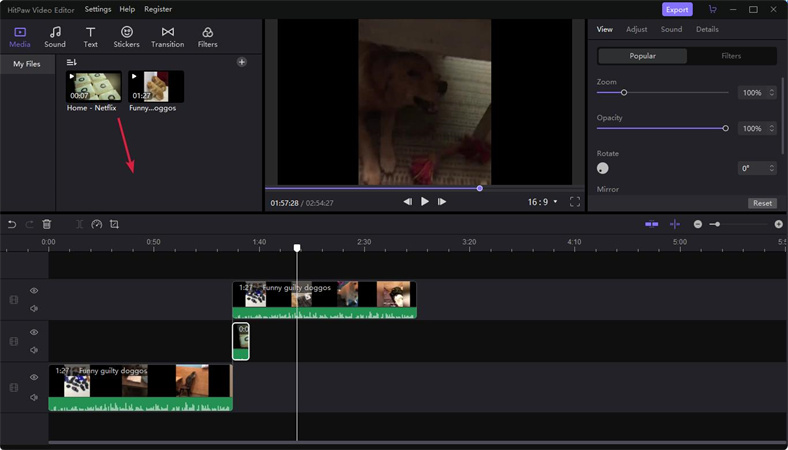Select the crop tool above timeline
The height and width of the screenshot is (450, 788).
click(114, 225)
